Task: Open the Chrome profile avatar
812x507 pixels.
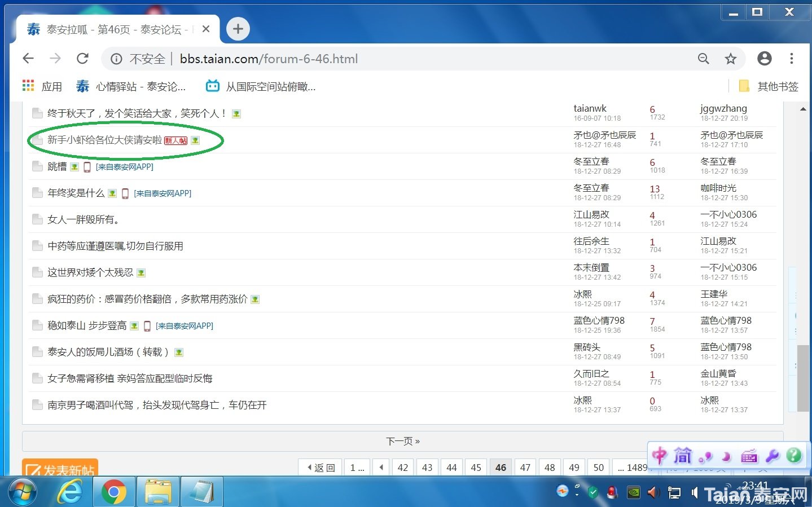Action: tap(765, 58)
